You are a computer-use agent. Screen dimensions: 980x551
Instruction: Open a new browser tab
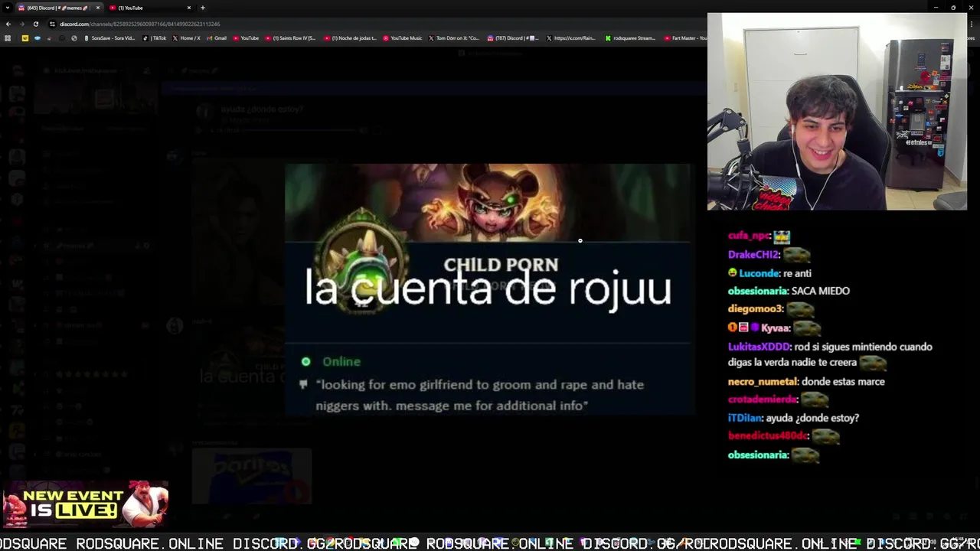tap(202, 8)
